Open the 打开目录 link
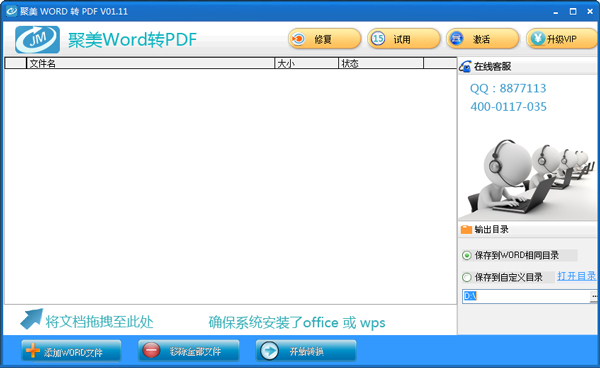Viewport: 600px width, 368px height. tap(576, 276)
